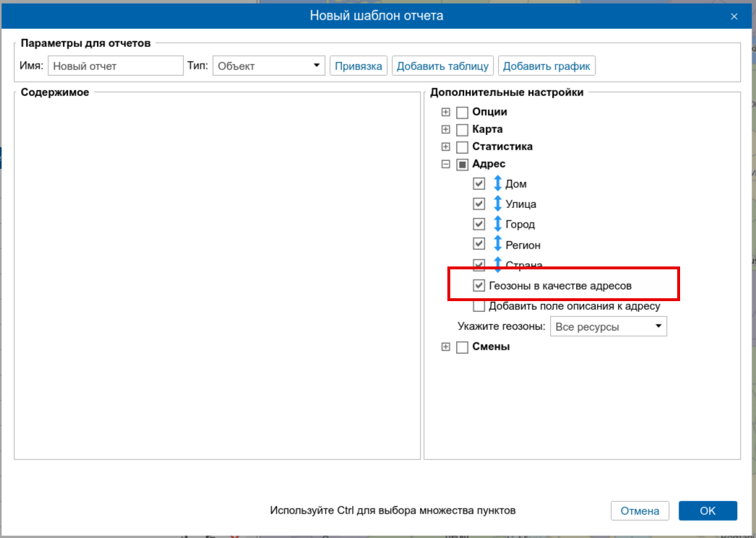Image resolution: width=756 pixels, height=538 pixels.
Task: Expand the Карта section
Action: (x=446, y=130)
